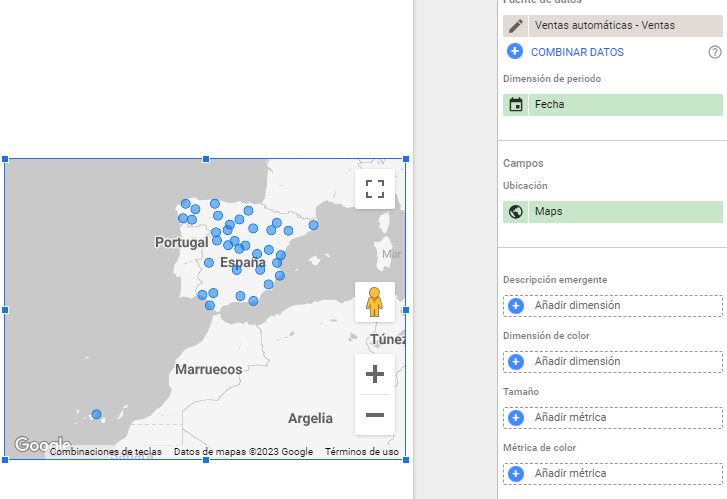This screenshot has height=499, width=727.
Task: Click the globe icon next to Maps
Action: pos(516,212)
